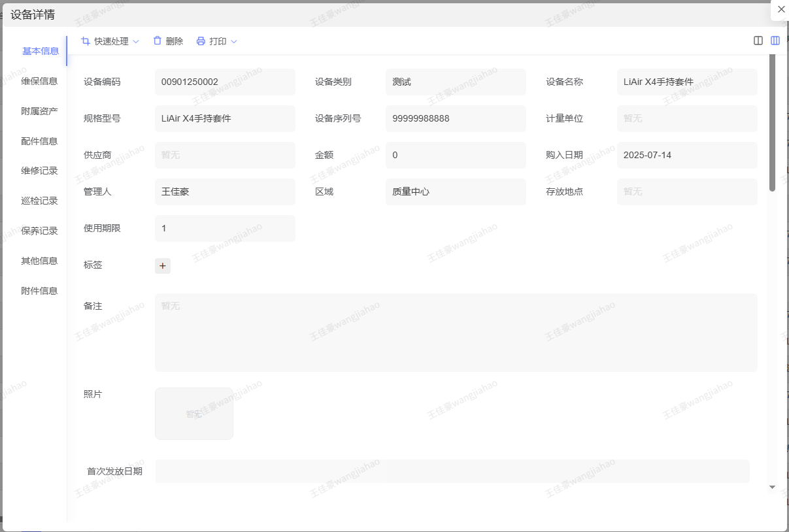The image size is (789, 532).
Task: Go to the 巡检记录 tab
Action: pyautogui.click(x=39, y=201)
